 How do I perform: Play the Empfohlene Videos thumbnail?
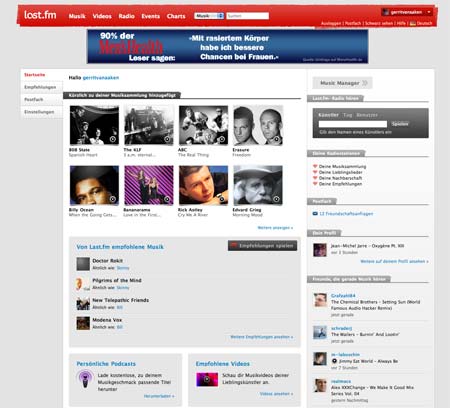[x=207, y=379]
